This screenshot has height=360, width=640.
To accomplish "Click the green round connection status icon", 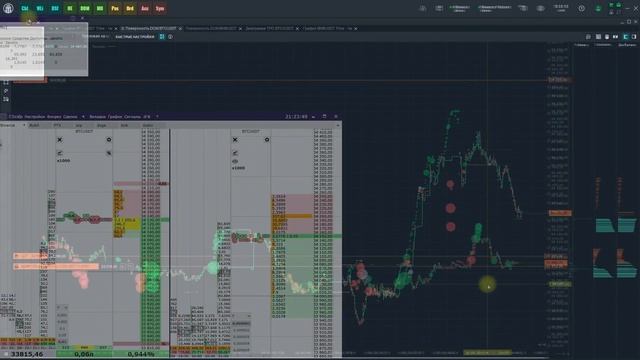I will [598, 8].
